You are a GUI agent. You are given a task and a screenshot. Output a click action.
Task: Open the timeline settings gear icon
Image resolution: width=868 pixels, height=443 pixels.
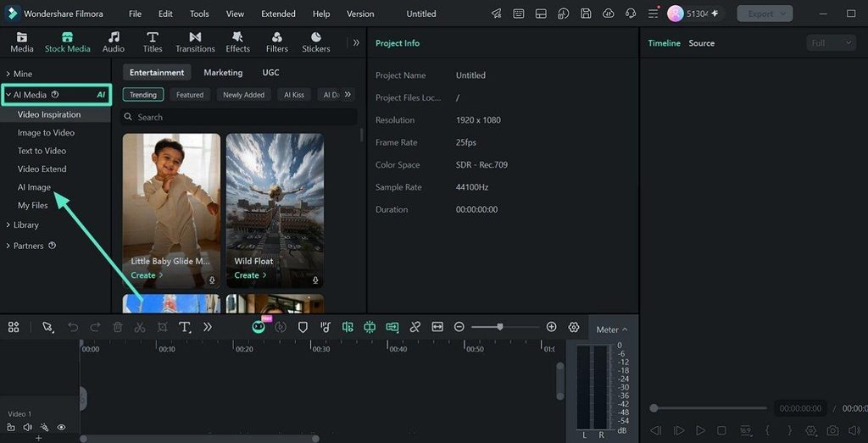(574, 327)
